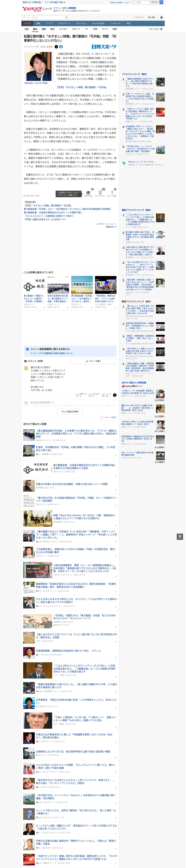
Task: Click the '購入履歴' button
Action: point(152,18)
